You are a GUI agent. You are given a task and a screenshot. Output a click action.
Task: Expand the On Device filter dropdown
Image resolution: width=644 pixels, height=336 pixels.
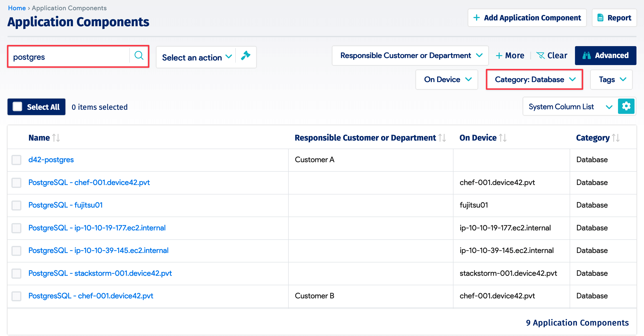pos(446,79)
